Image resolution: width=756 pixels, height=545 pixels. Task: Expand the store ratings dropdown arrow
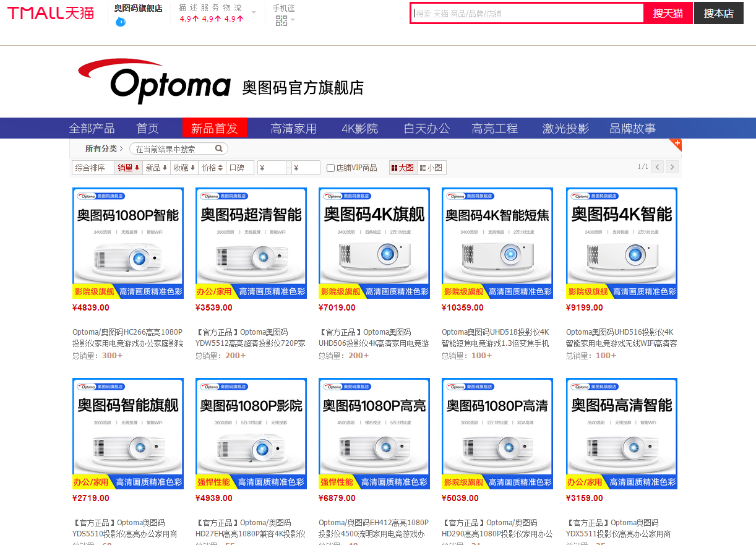(254, 12)
